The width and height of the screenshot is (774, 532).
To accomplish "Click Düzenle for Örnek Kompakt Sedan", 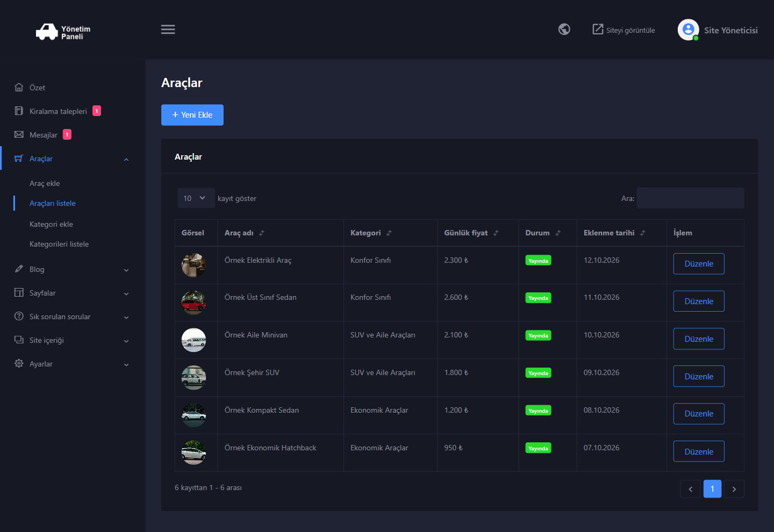I will click(699, 414).
